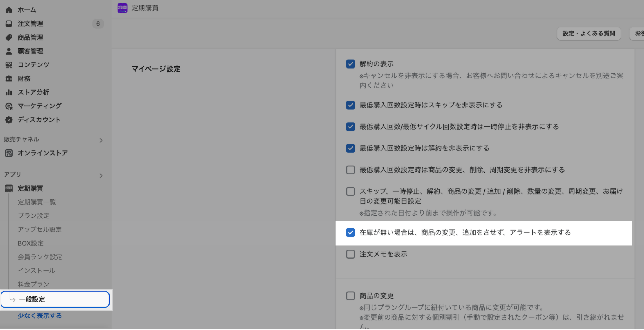The image size is (644, 330).
Task: Select the 一般設定 menu item
Action: (x=32, y=299)
